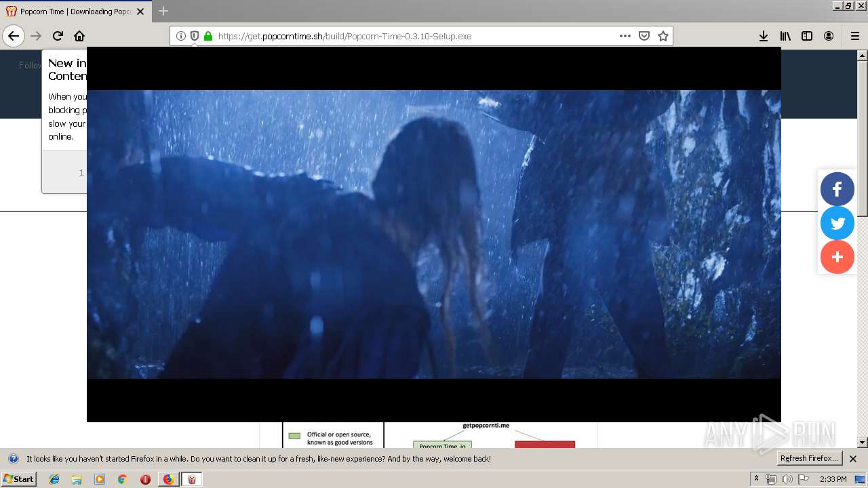
Task: Share page on Twitter
Action: [837, 223]
